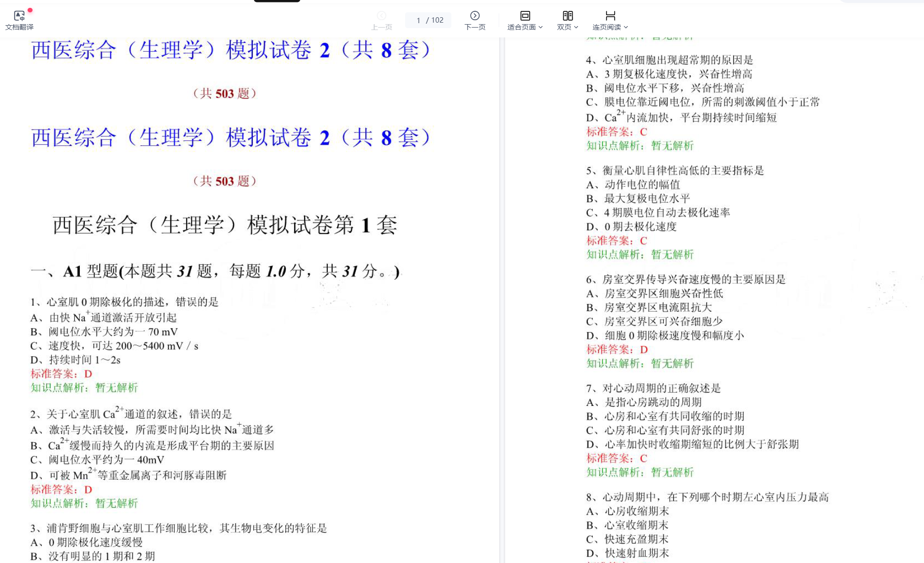This screenshot has height=563, width=924.
Task: Click the 适合页面 fit-page icon
Action: (525, 16)
